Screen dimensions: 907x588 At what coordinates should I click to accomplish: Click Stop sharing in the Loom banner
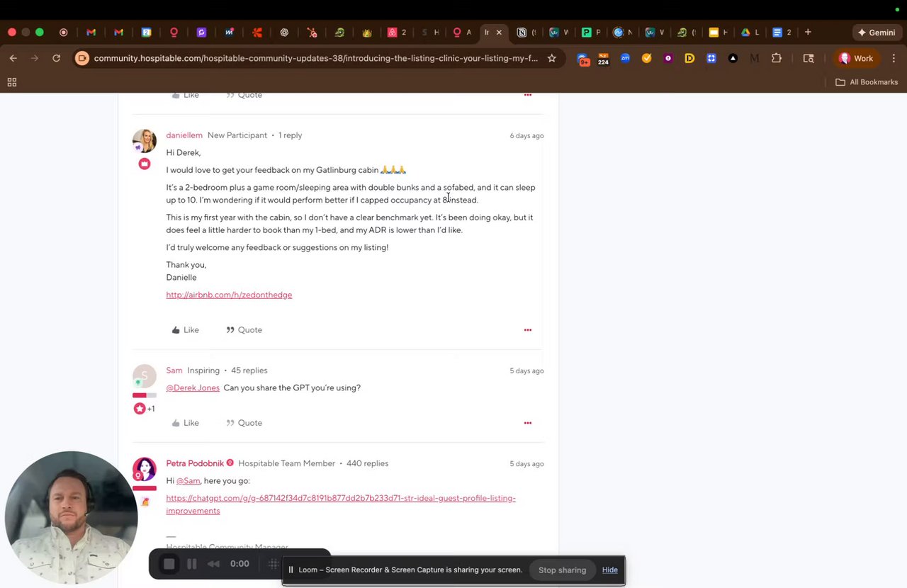click(562, 570)
